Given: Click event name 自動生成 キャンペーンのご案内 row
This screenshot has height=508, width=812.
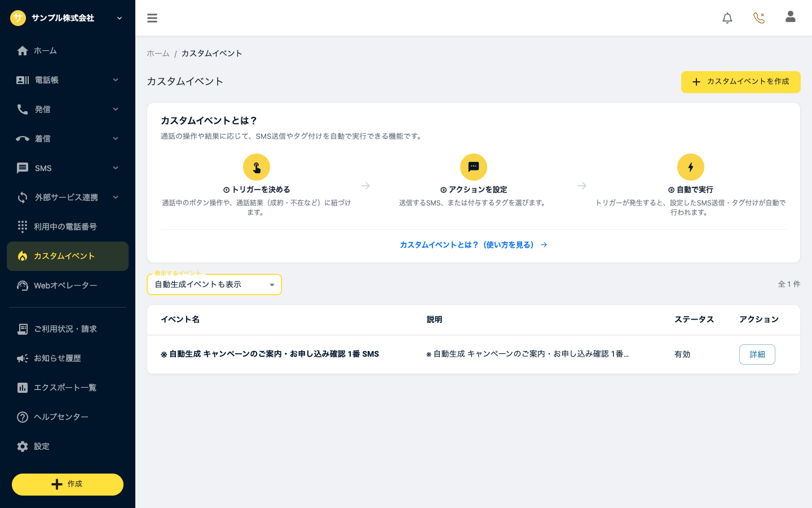Looking at the screenshot, I should (270, 354).
